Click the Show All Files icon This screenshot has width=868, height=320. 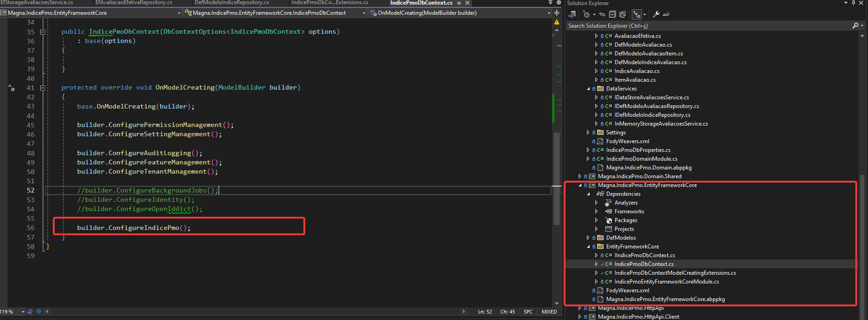click(x=623, y=14)
